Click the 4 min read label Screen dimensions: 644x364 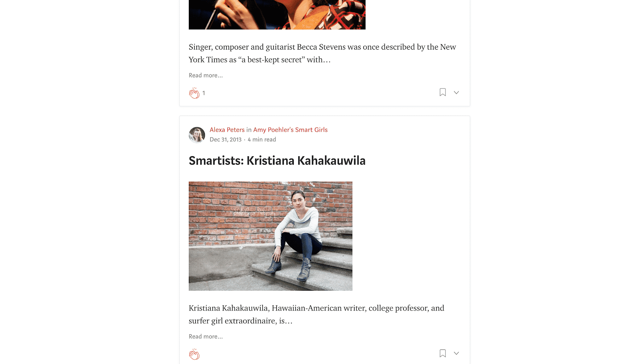coord(262,139)
